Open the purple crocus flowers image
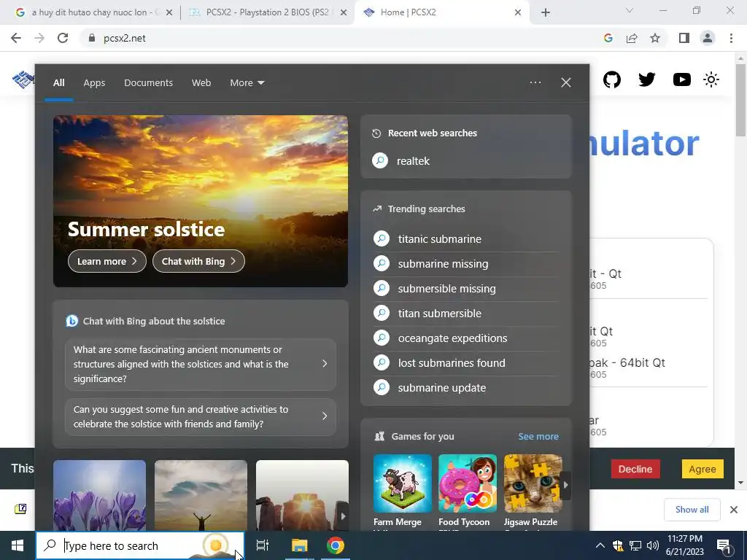Screen dimensions: 747x560 pos(99,495)
